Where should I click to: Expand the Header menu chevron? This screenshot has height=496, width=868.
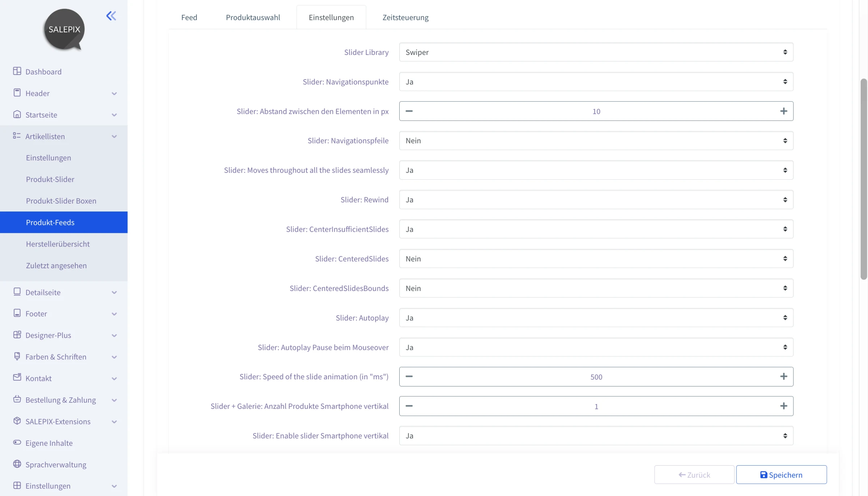(x=114, y=94)
